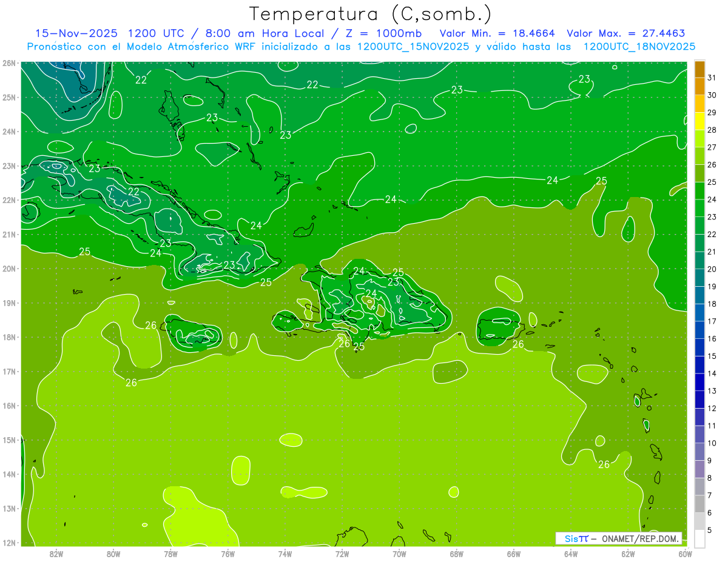
Task: Click latitude axis label '26N'
Action: pyautogui.click(x=9, y=63)
